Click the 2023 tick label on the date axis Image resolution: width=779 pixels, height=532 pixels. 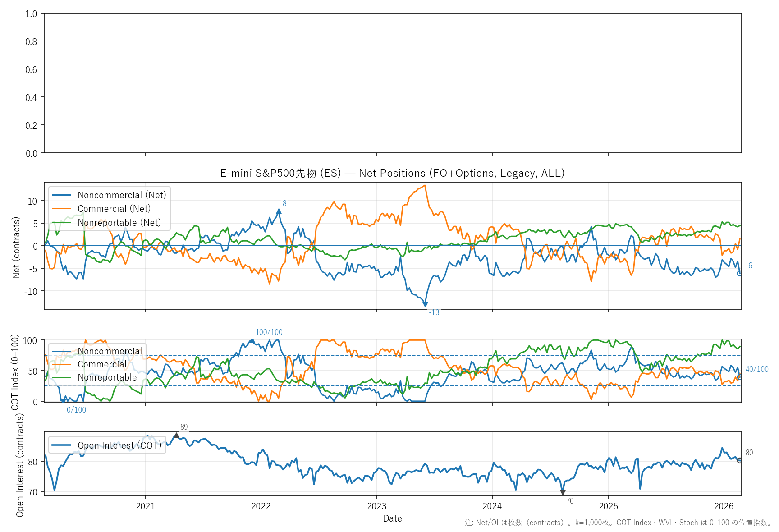click(x=376, y=506)
